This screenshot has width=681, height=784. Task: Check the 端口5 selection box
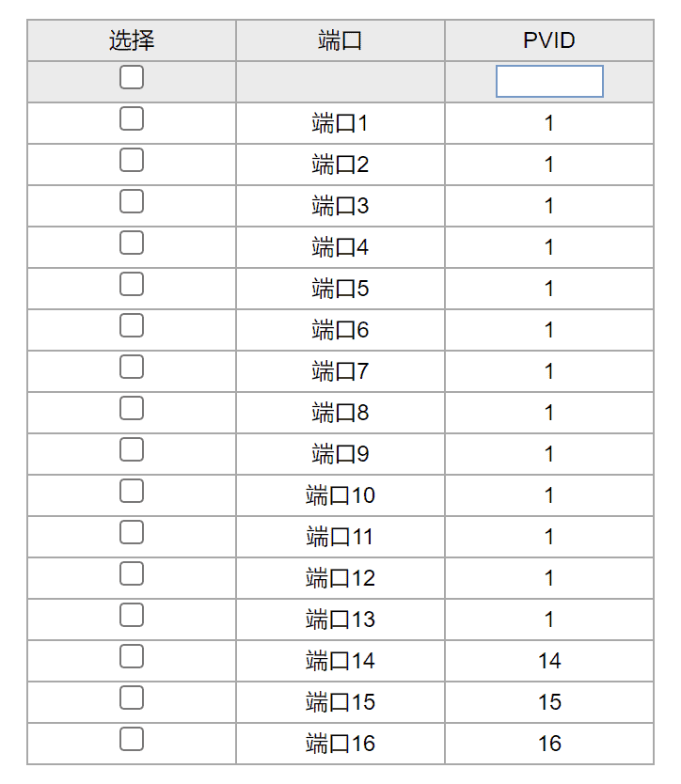[132, 285]
